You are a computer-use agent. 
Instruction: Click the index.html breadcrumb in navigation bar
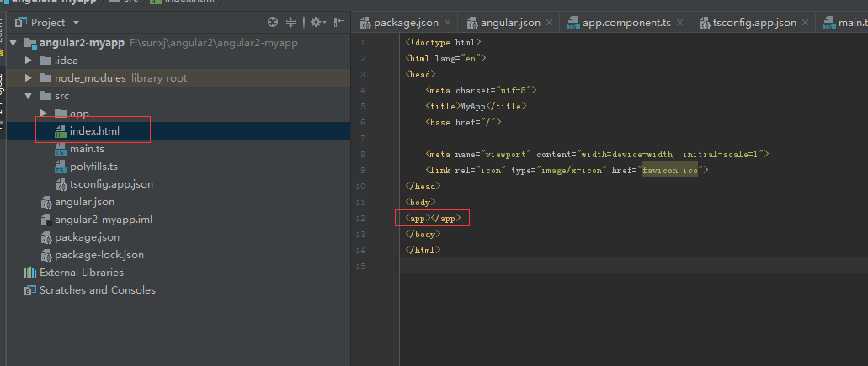183,2
